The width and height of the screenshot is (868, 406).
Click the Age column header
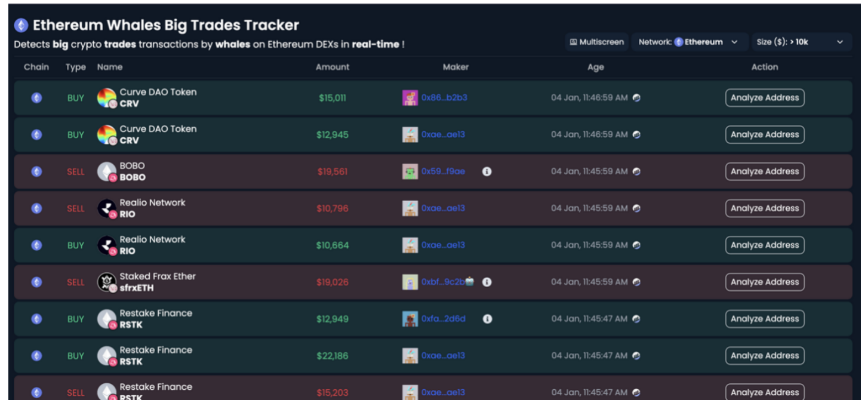point(596,67)
